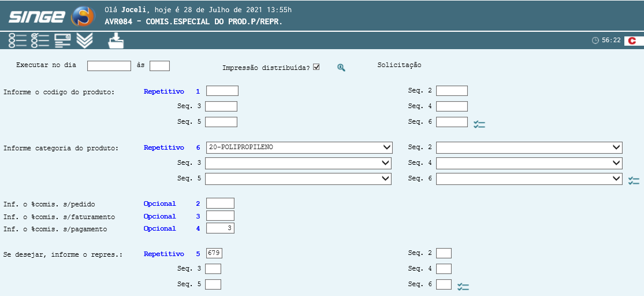Open the 20-POLIPROPILENO category dropdown
The width and height of the screenshot is (644, 296).
[x=299, y=147]
